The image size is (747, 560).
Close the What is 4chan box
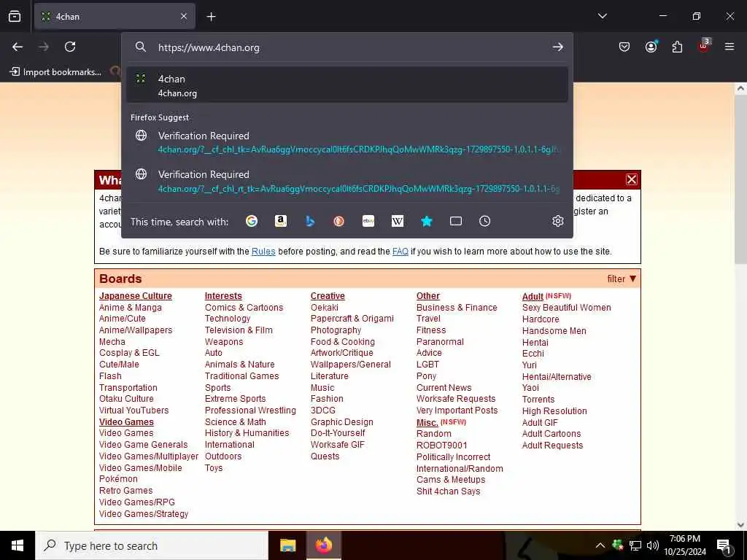631,179
